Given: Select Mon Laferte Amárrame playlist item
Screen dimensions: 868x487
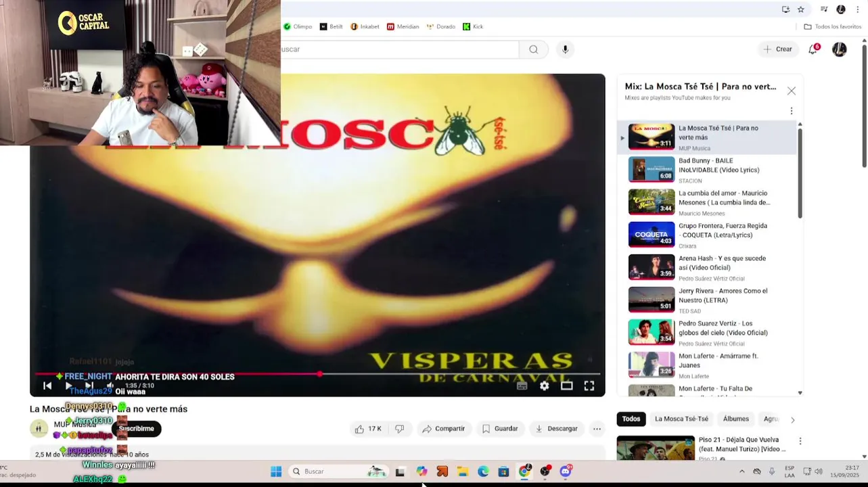Looking at the screenshot, I should (707, 365).
